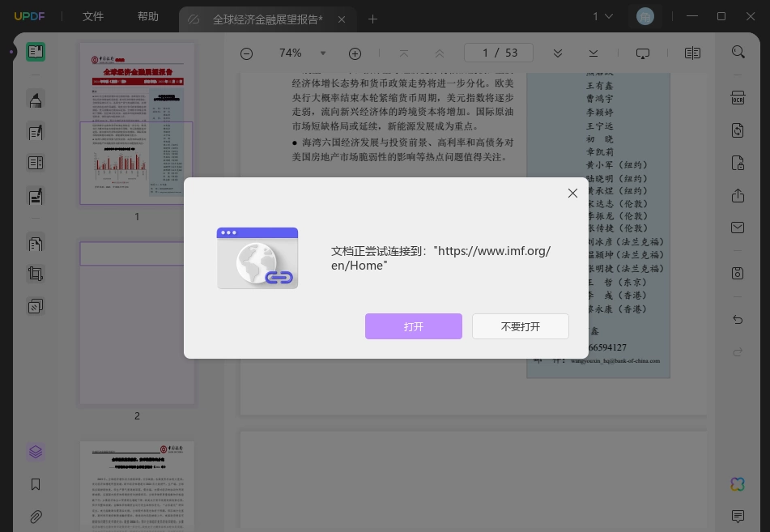Click the 打开 button in the link dialog
Image resolution: width=770 pixels, height=532 pixels.
point(414,326)
